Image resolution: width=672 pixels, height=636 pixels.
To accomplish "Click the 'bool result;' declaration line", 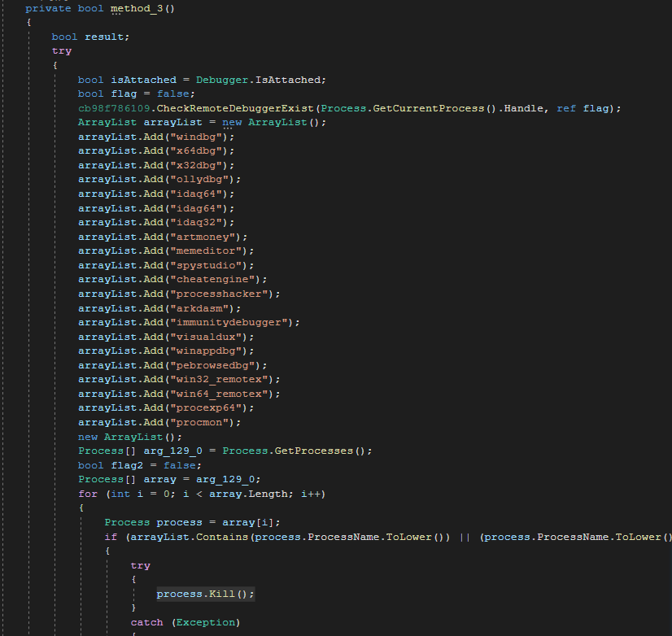I will pos(90,37).
